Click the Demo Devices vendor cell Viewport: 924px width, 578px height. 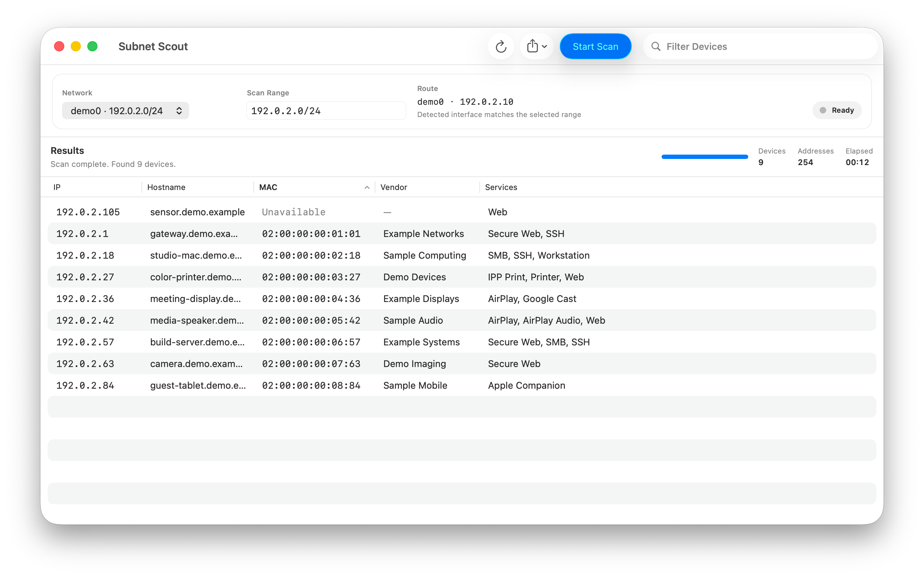click(415, 277)
